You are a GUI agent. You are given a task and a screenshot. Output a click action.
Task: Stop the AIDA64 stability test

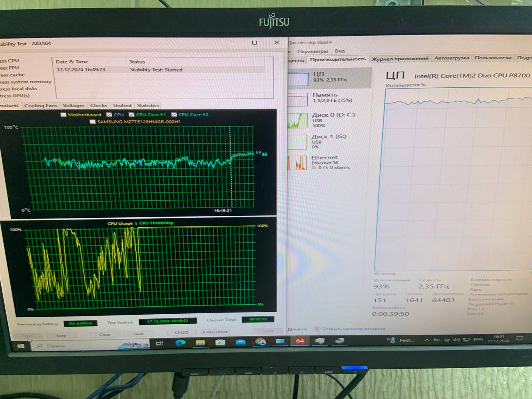point(61,335)
